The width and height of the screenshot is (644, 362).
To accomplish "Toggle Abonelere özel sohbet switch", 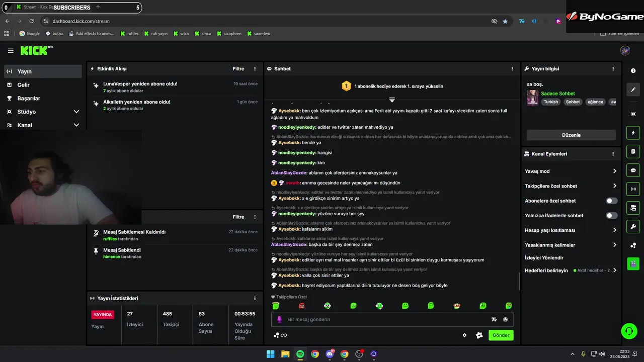I will point(611,201).
